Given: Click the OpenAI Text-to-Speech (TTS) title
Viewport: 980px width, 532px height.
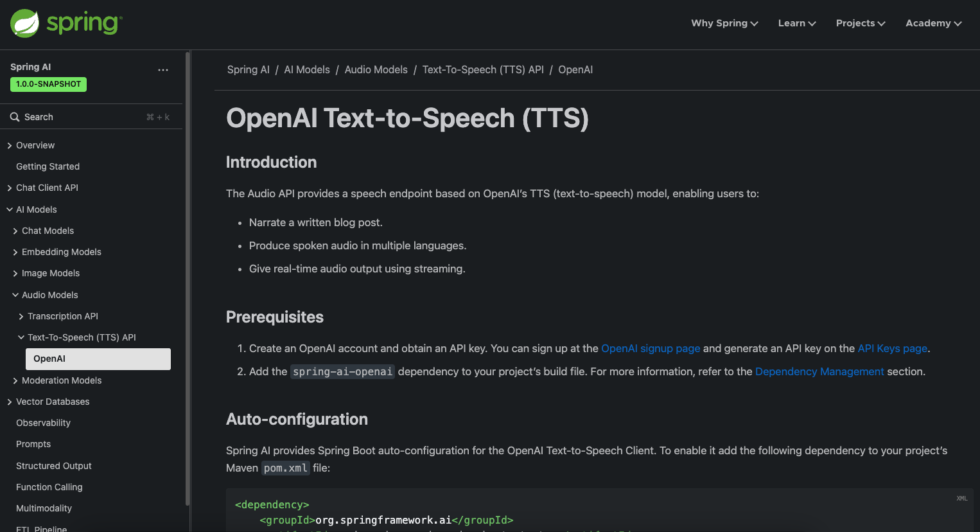Looking at the screenshot, I should [407, 118].
